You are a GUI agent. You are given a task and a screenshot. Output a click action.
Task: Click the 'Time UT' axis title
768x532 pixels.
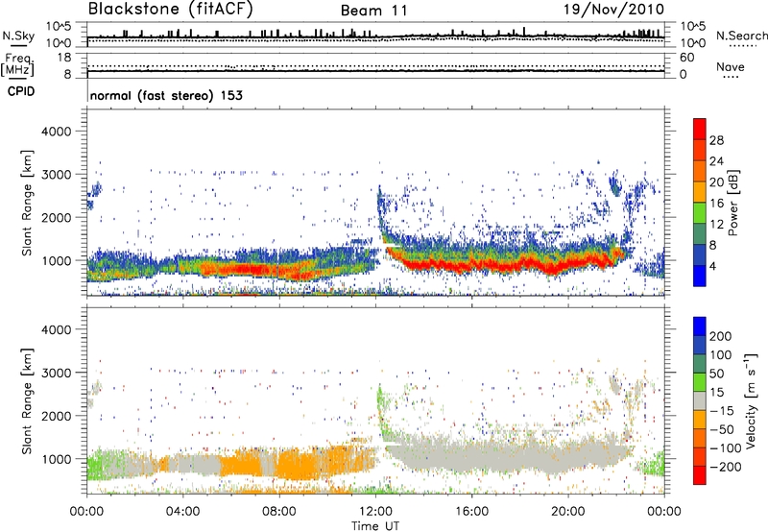375,525
